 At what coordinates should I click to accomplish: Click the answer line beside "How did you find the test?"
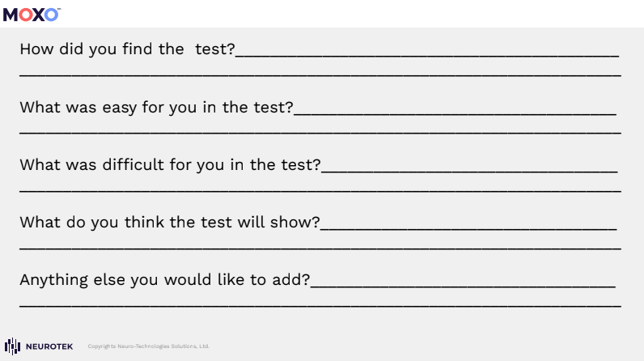[427, 53]
